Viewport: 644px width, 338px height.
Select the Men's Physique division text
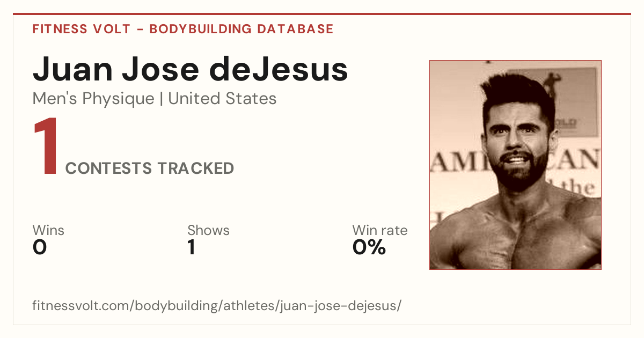93,99
